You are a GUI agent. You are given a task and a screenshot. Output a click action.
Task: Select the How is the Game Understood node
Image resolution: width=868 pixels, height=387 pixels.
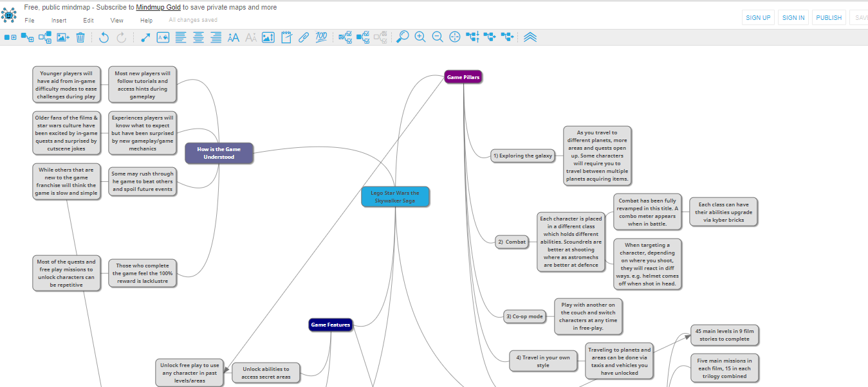[219, 153]
